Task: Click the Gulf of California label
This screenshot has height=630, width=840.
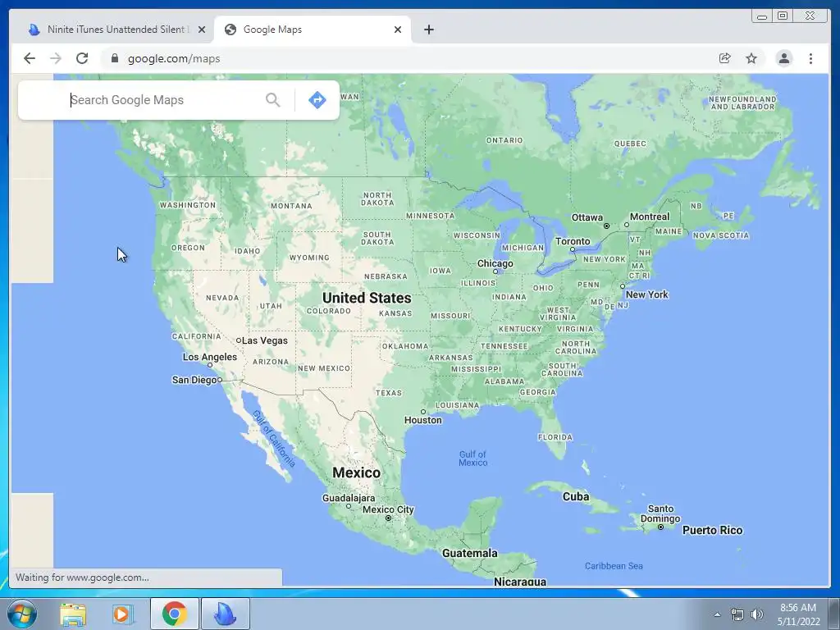Action: (x=274, y=439)
